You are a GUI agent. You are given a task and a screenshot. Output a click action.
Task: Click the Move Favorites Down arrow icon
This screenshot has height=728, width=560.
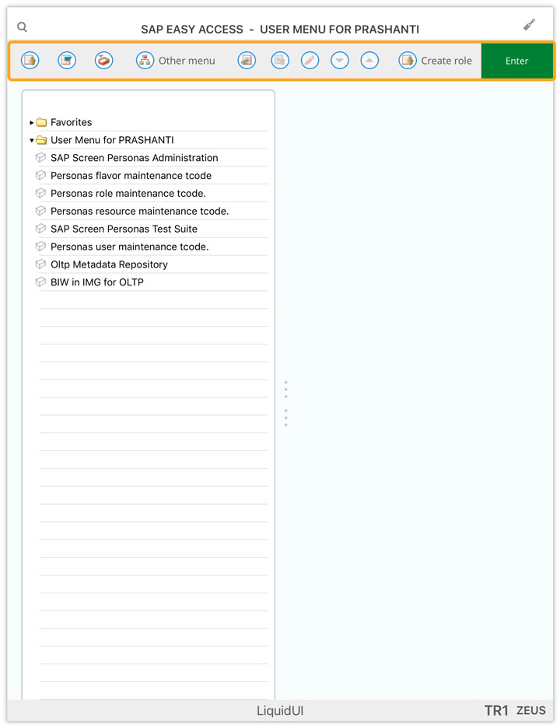(x=340, y=61)
